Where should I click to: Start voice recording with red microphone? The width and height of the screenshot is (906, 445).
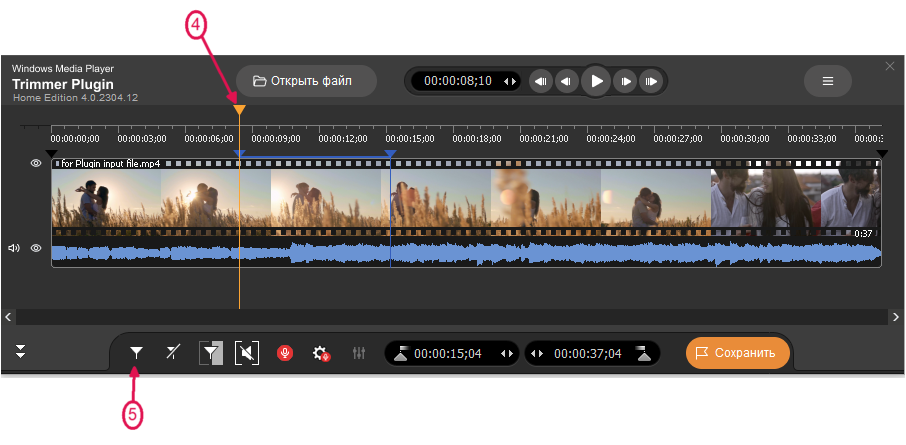[284, 353]
